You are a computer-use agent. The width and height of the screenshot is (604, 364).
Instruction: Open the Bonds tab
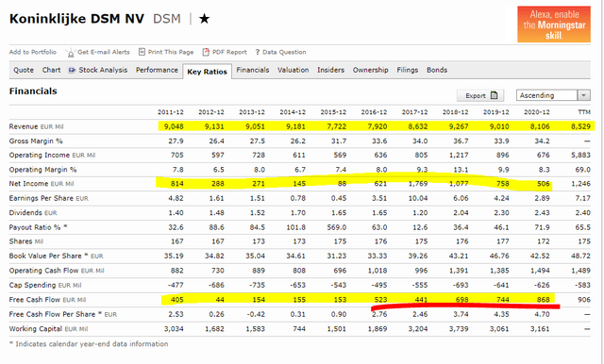437,70
